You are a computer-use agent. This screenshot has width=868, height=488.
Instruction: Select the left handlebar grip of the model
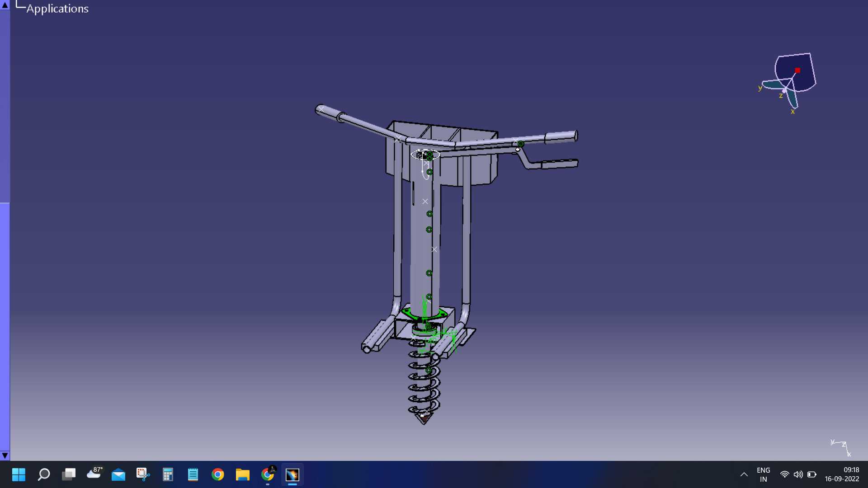pos(330,113)
